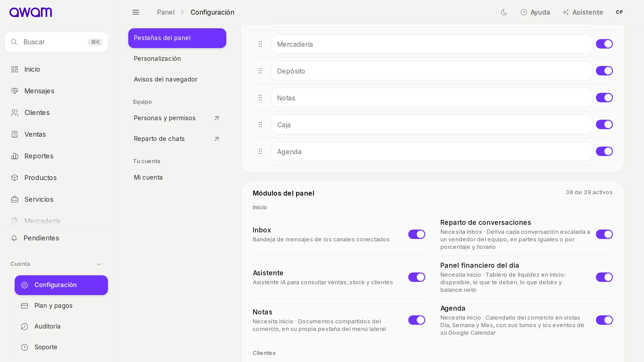The image size is (644, 362).
Task: Click the awam logo
Action: (31, 12)
